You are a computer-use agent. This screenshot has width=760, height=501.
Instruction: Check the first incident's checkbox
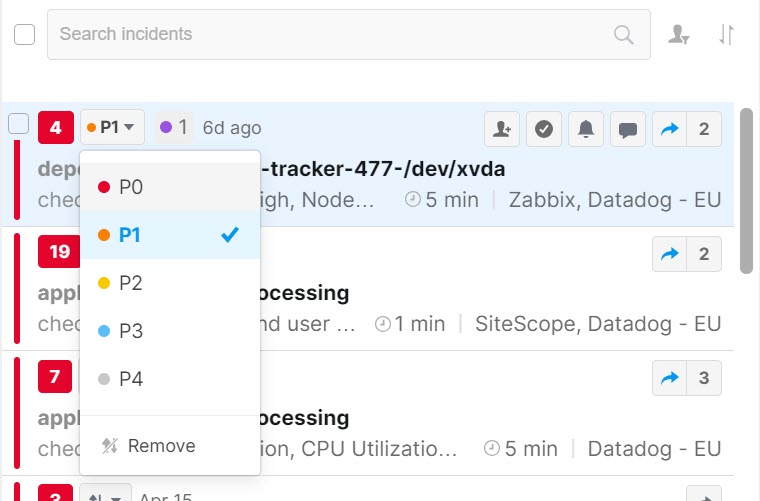coord(19,124)
